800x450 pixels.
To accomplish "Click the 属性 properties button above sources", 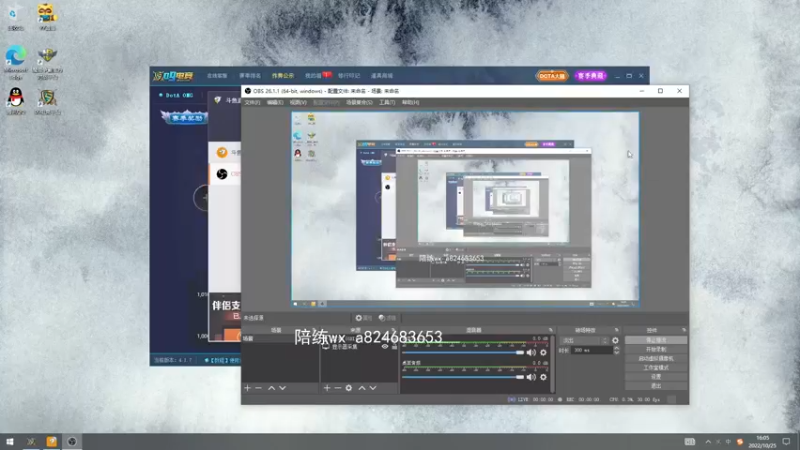I will click(x=364, y=318).
